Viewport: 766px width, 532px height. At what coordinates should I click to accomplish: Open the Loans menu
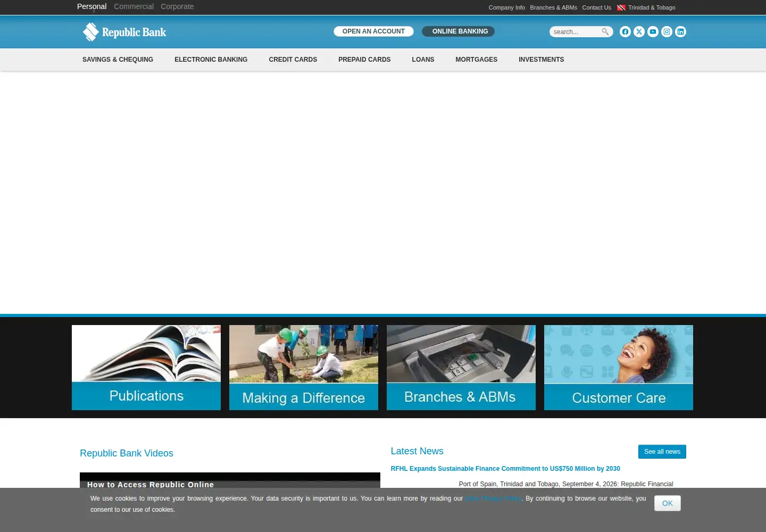423,60
